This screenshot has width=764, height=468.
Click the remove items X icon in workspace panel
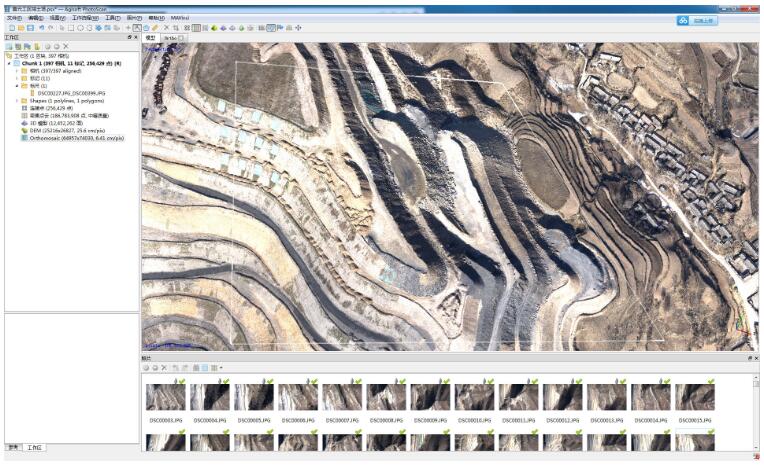click(x=66, y=46)
